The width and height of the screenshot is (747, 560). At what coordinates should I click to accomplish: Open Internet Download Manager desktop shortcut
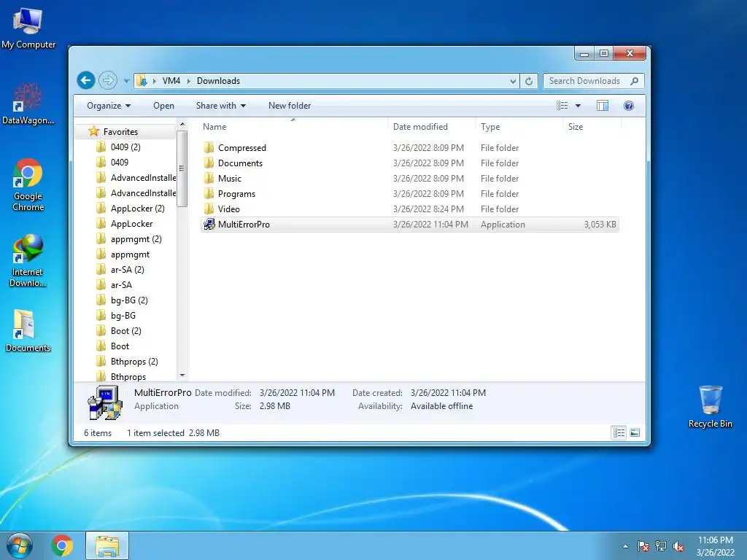28,260
